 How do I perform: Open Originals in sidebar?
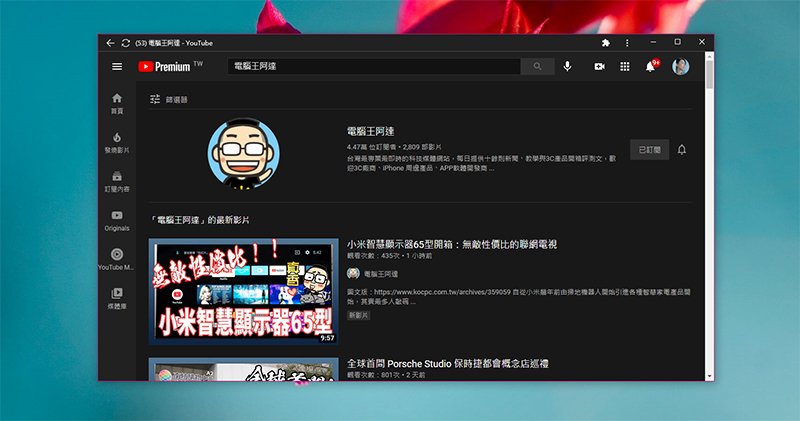point(117,221)
